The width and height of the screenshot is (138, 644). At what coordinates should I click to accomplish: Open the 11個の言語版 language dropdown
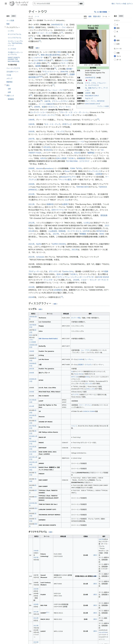pyautogui.click(x=102, y=12)
